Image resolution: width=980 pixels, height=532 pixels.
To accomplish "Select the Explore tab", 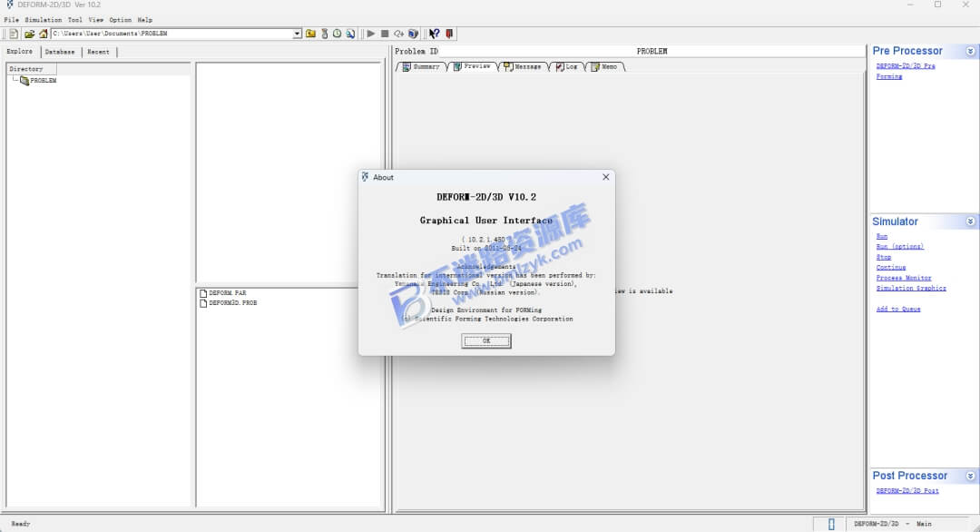I will [20, 51].
